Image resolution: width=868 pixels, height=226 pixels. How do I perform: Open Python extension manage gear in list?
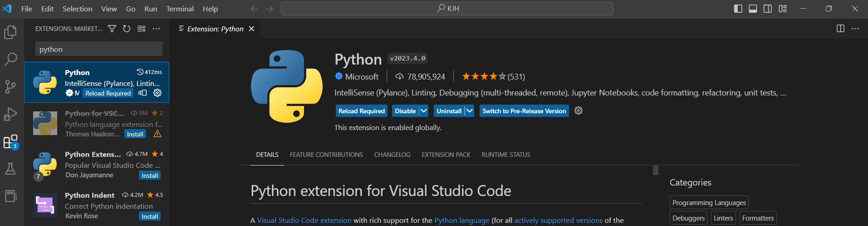tap(157, 93)
